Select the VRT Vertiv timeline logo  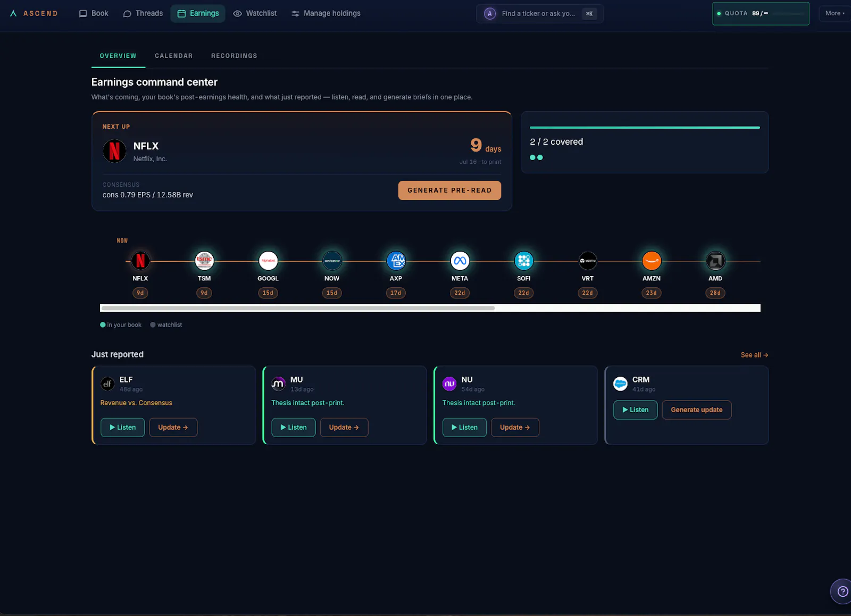[588, 261]
